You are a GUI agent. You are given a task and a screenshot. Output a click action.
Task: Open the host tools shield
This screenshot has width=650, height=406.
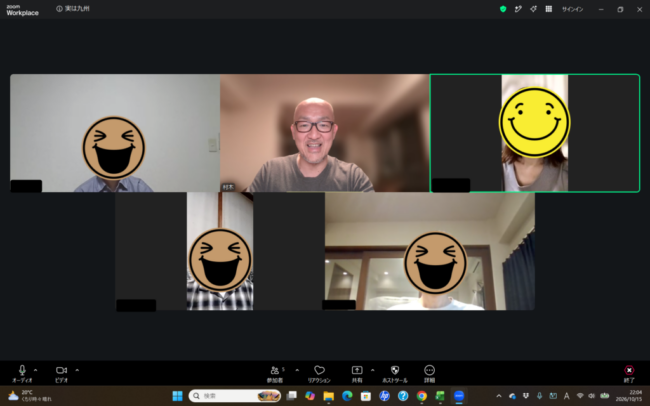point(395,374)
